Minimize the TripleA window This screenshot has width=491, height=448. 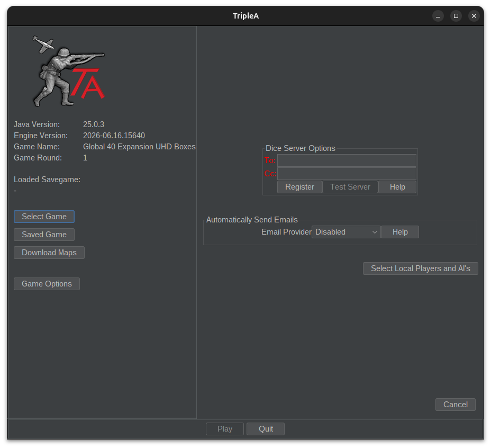coord(438,16)
